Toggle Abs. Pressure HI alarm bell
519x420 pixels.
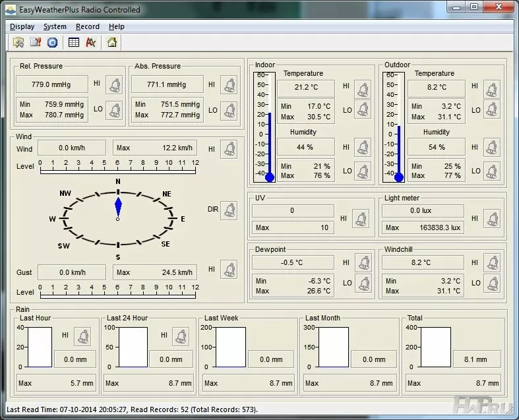click(x=229, y=85)
